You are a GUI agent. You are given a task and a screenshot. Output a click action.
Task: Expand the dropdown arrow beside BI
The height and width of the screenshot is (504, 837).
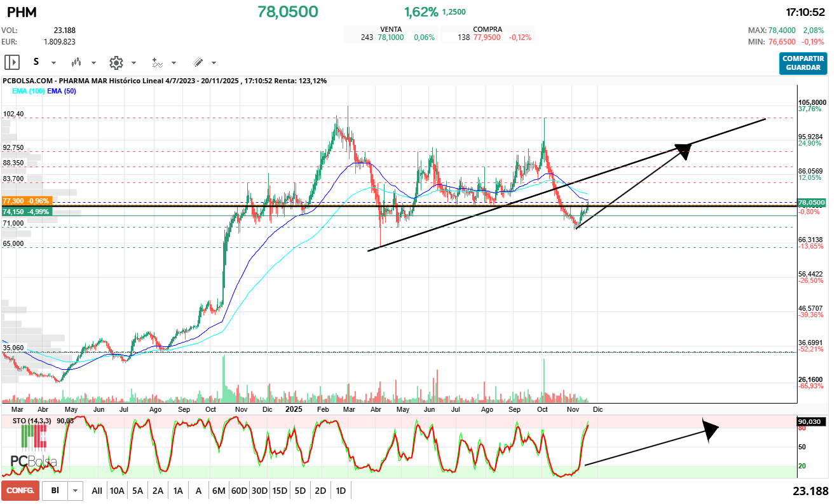(76, 491)
